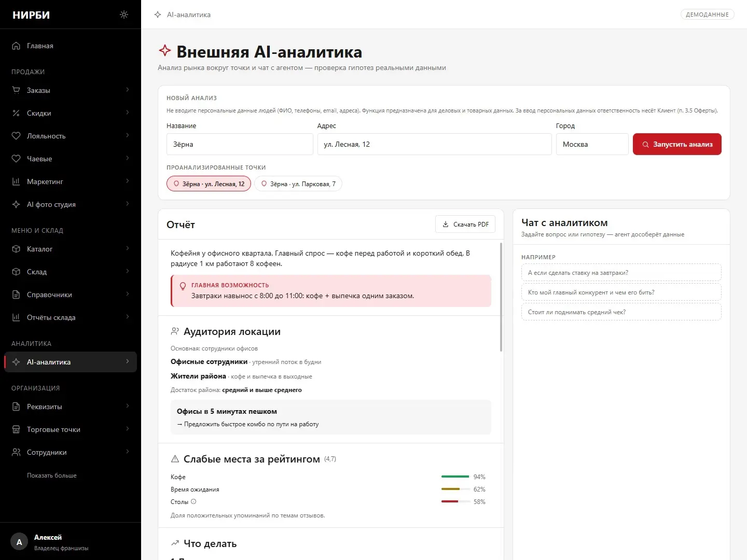Click the Заказы cart icon

(16, 90)
